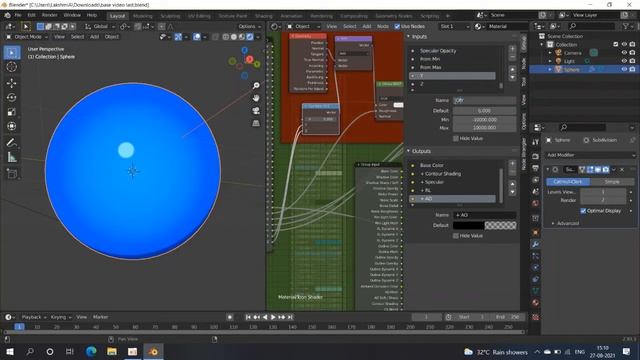640x360 pixels.
Task: Switch perspective/orthographic with the grid icon
Action: tap(256, 123)
